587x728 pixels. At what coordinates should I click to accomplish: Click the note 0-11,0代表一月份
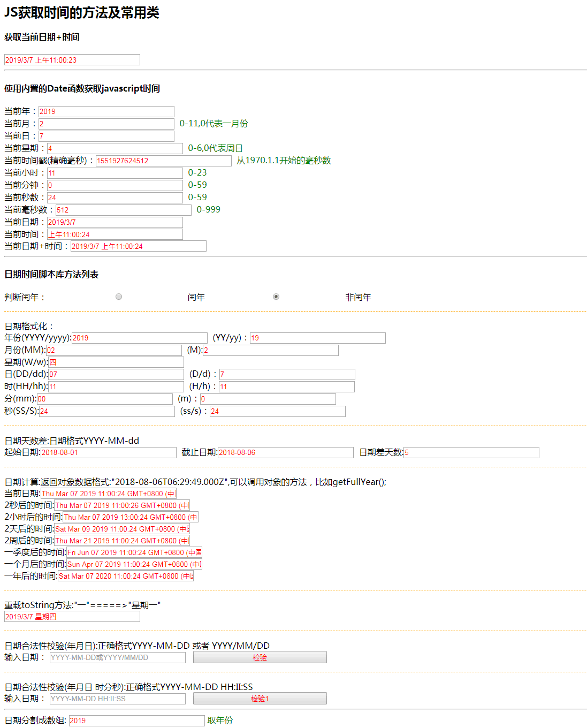(x=214, y=124)
